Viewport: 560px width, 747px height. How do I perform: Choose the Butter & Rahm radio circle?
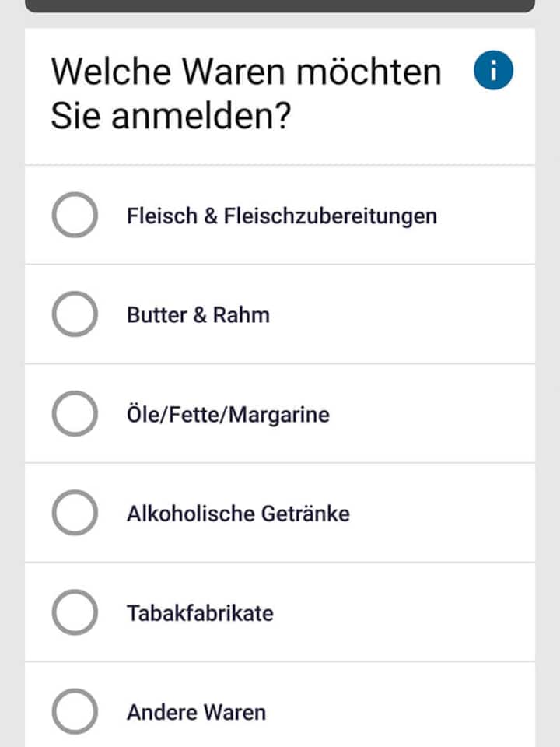coord(75,314)
